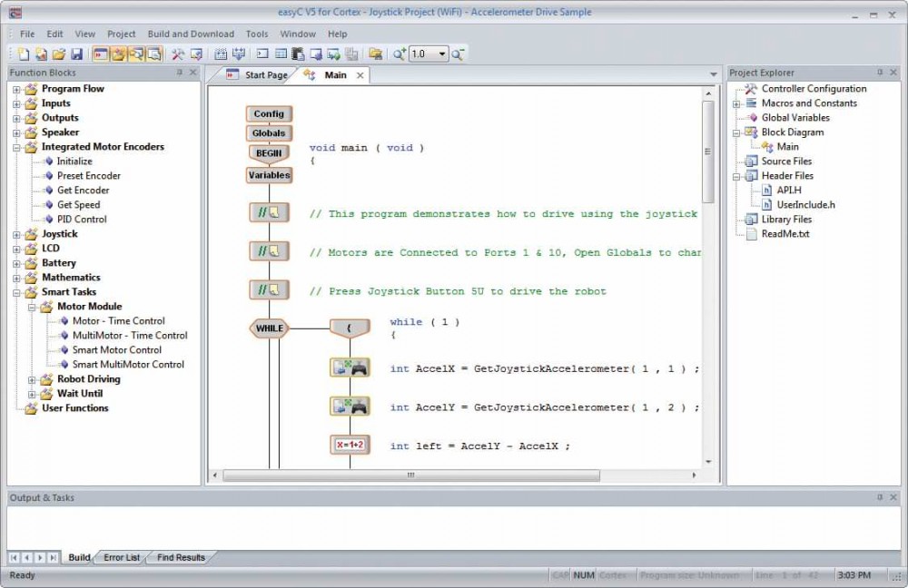Viewport: 908px width, 588px height.
Task: Expand the Inputs folder
Action: click(16, 104)
